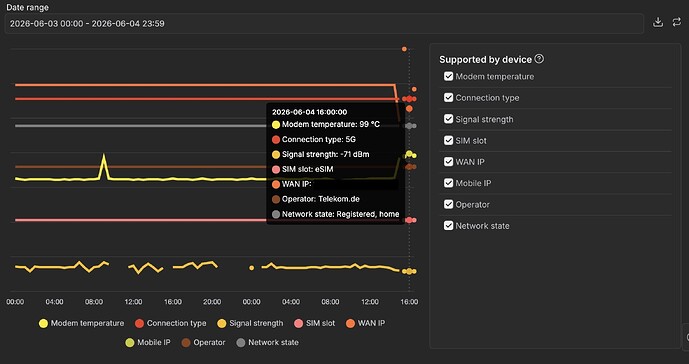This screenshot has width=689, height=364.
Task: Disable the Mobile IP checkbox
Action: (448, 183)
